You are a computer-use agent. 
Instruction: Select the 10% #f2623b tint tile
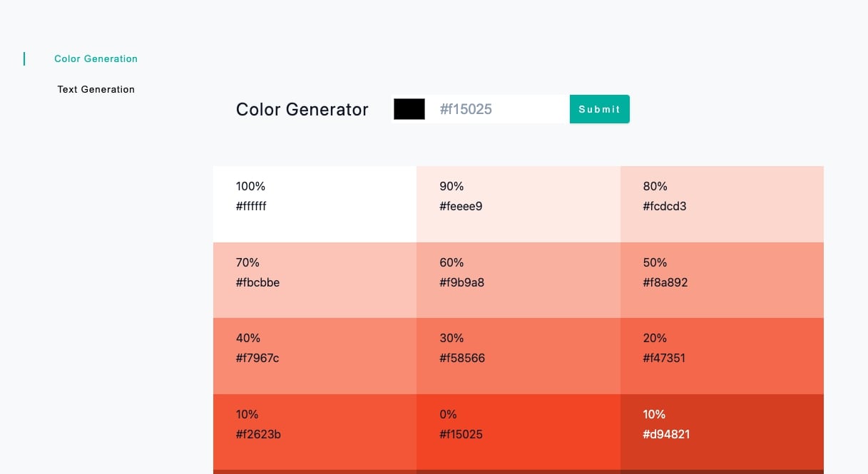[x=315, y=432]
